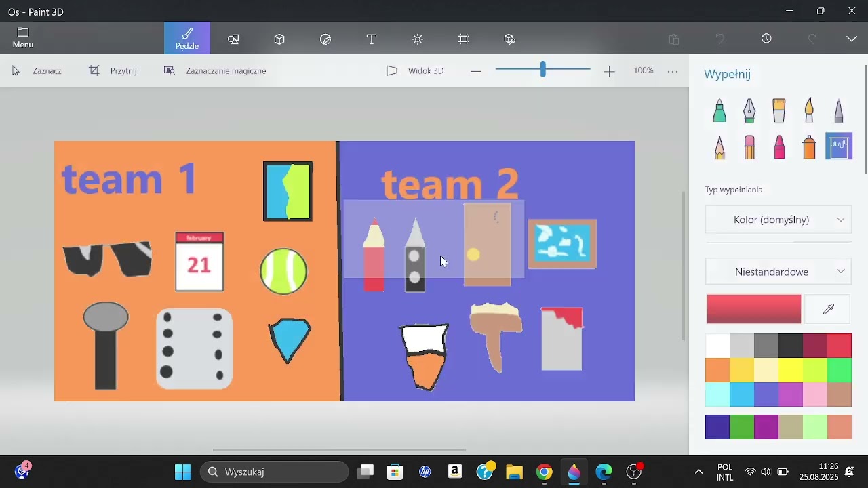Click the zoom in plus button
This screenshot has height=488, width=868.
coord(610,71)
